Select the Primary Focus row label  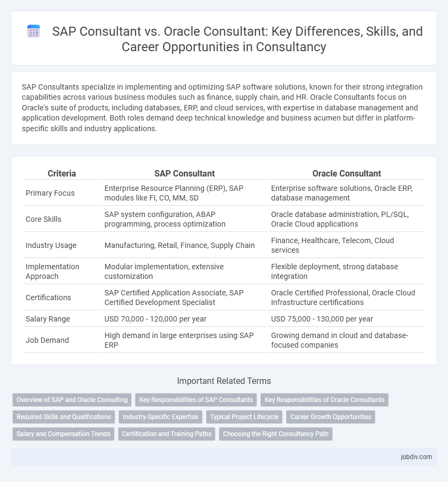point(50,193)
